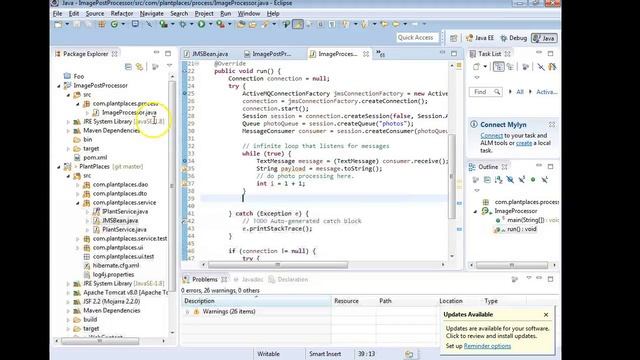The width and height of the screenshot is (640, 360).
Task: Open the Package Explorer view menu arrow
Action: point(169,66)
